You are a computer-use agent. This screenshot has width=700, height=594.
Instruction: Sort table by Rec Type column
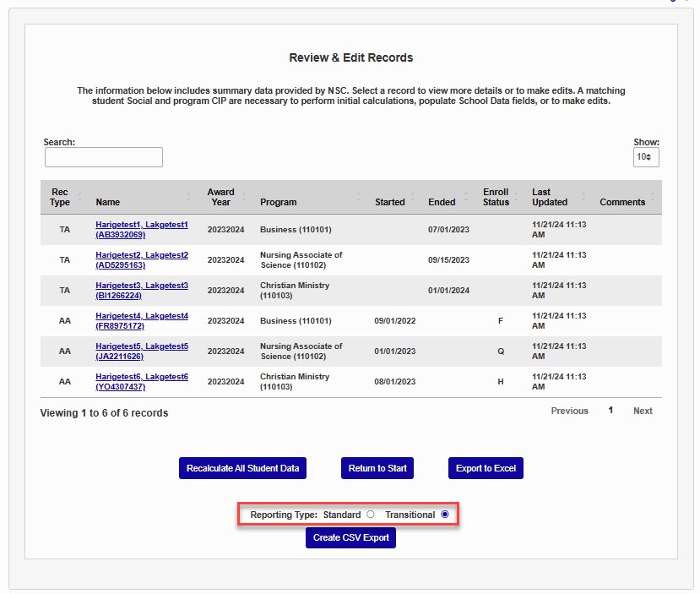click(60, 197)
